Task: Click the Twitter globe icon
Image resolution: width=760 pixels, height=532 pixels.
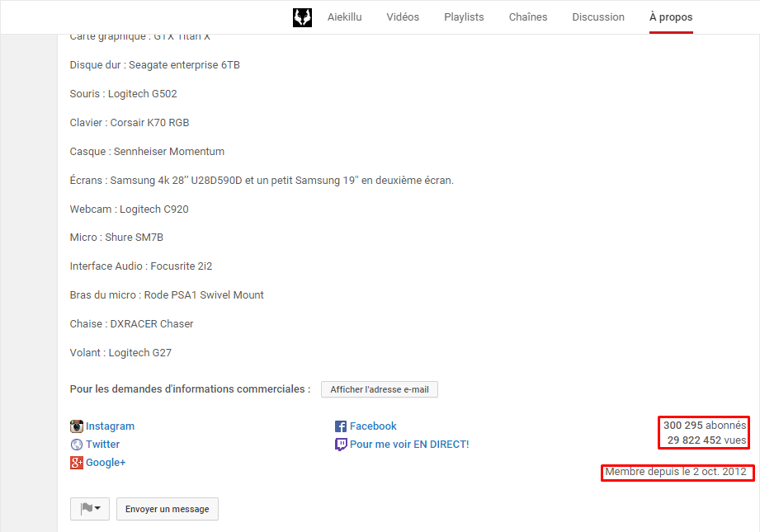Action: pyautogui.click(x=77, y=445)
